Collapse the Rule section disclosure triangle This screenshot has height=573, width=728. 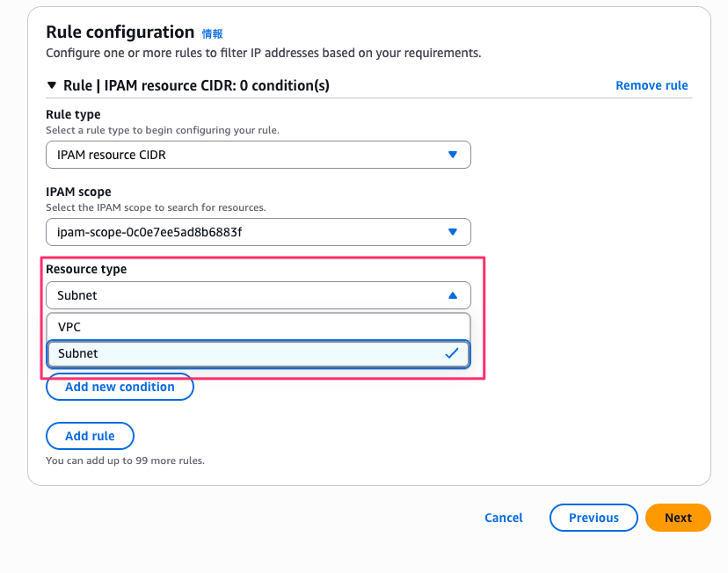pos(52,86)
